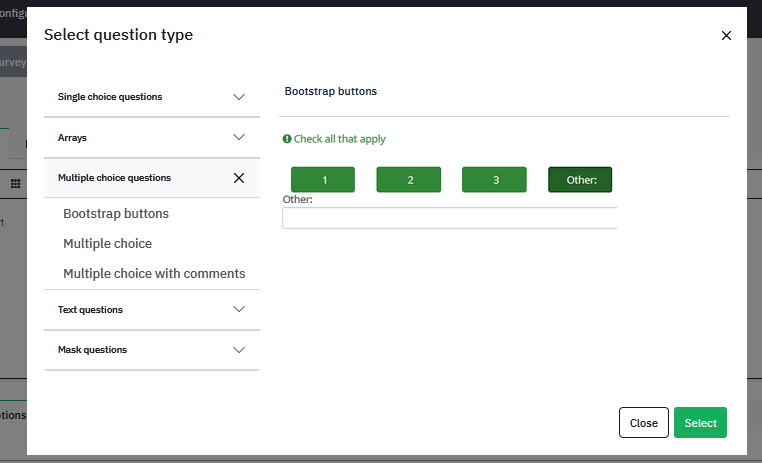Click the info icon beside Check all that apply

pos(287,140)
